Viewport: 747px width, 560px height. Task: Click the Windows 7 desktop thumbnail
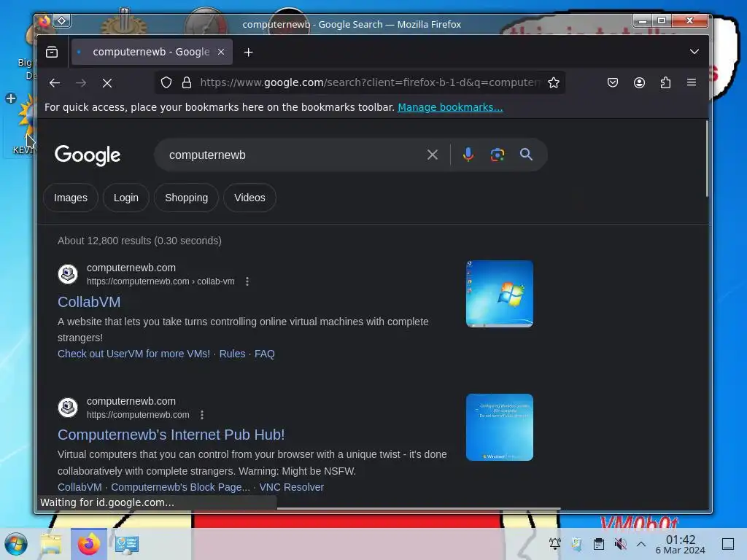499,294
